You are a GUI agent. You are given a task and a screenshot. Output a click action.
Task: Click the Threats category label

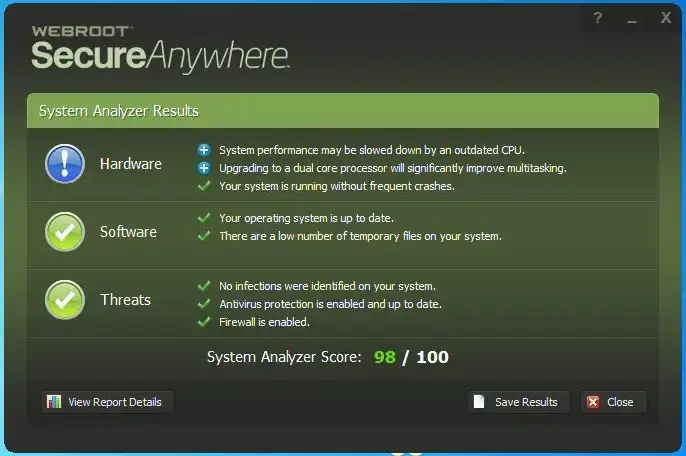click(x=126, y=300)
